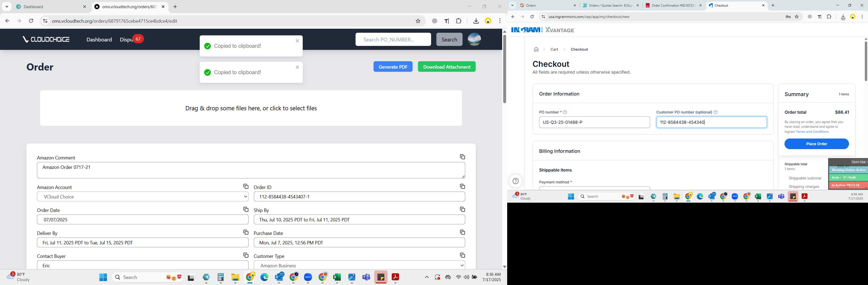Click the Customer PO number input field
Screen dimensions: 868x285
click(x=711, y=122)
